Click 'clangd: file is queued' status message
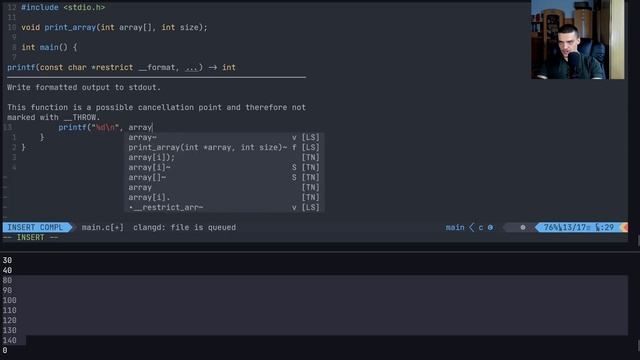 184,227
